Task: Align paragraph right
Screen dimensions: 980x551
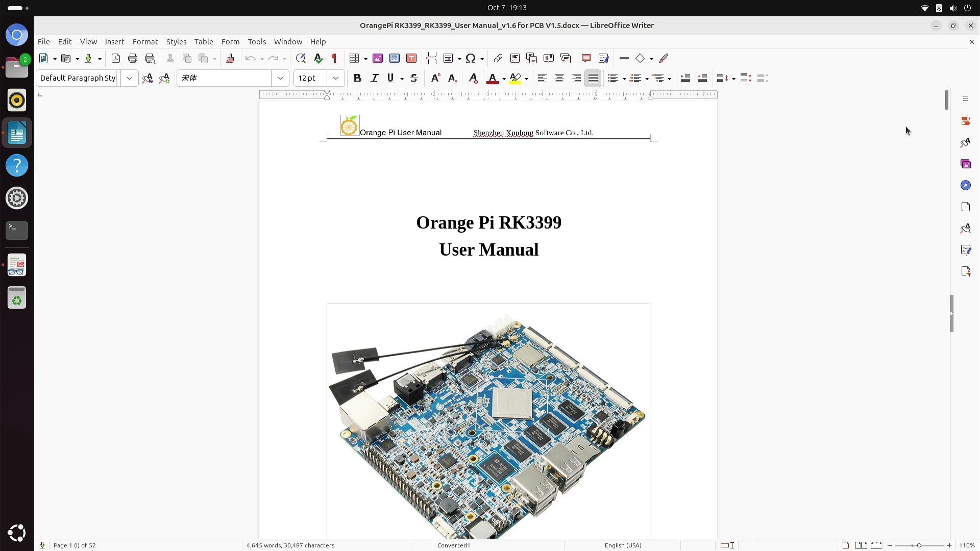Action: (x=576, y=78)
